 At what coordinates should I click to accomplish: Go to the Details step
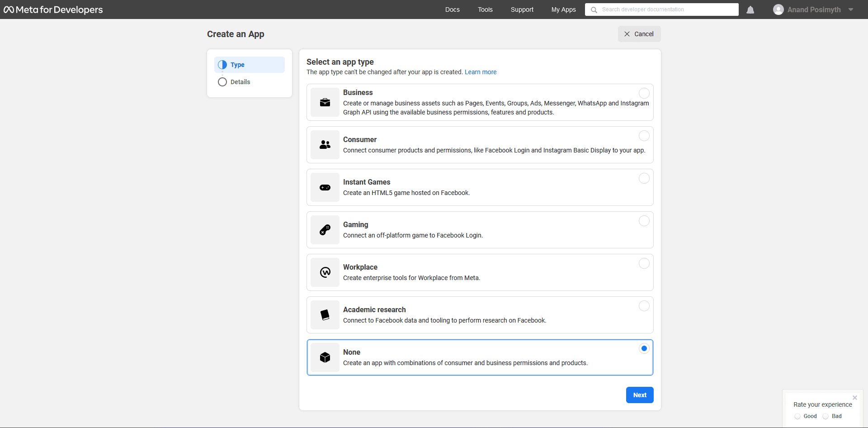(240, 82)
